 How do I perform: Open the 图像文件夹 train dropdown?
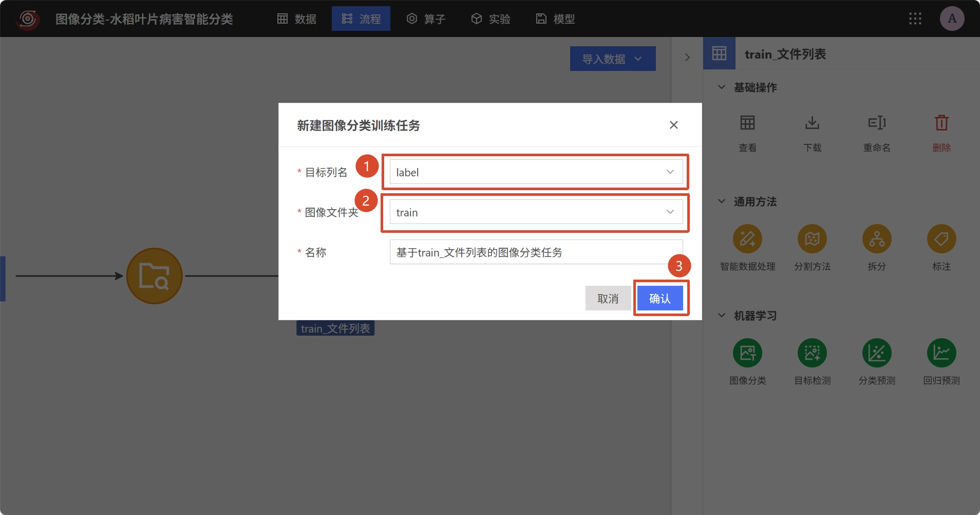click(x=536, y=212)
